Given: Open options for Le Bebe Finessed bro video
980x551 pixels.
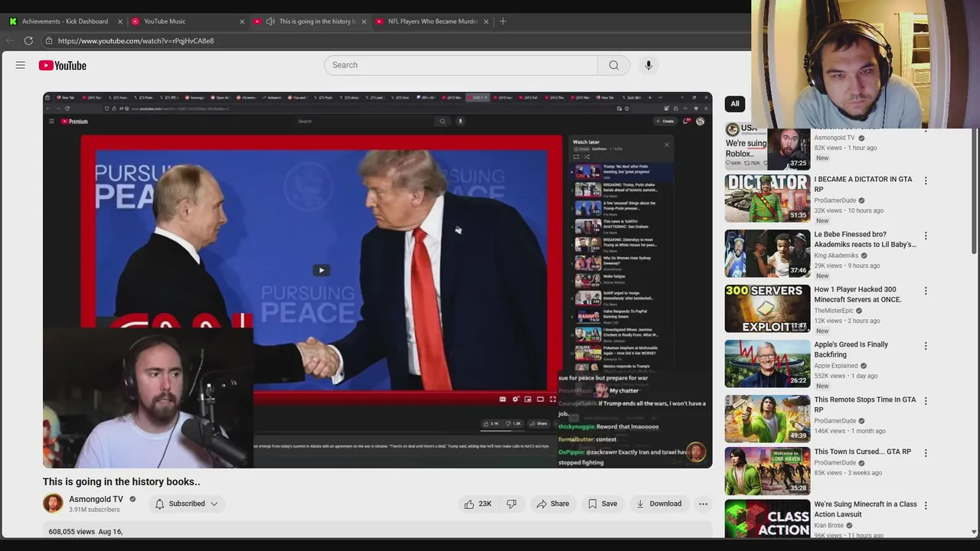Looking at the screenshot, I should coord(926,236).
